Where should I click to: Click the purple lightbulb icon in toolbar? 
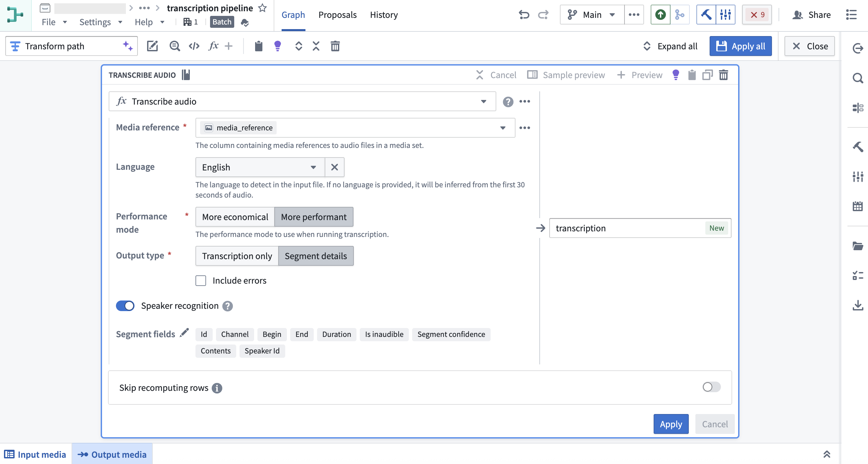pos(277,46)
